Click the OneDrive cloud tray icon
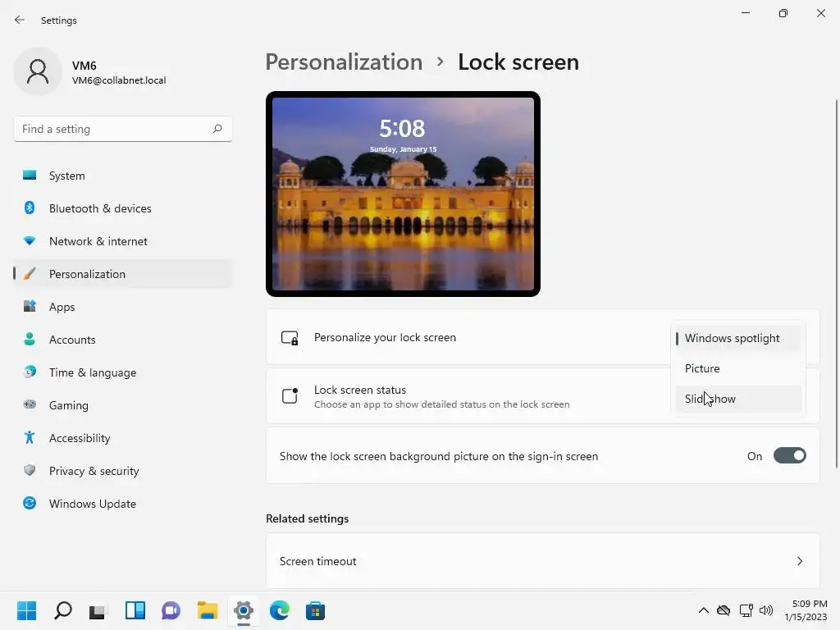This screenshot has height=630, width=840. tap(724, 610)
